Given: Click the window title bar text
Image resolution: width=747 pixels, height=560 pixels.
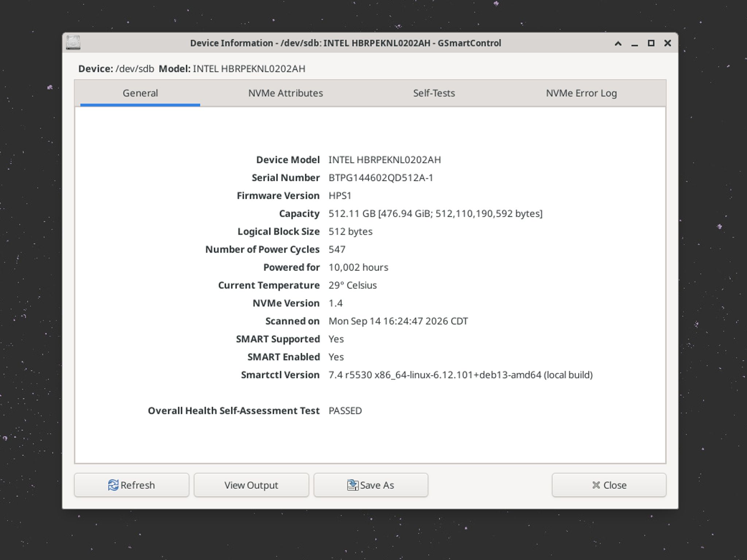Looking at the screenshot, I should tap(345, 43).
